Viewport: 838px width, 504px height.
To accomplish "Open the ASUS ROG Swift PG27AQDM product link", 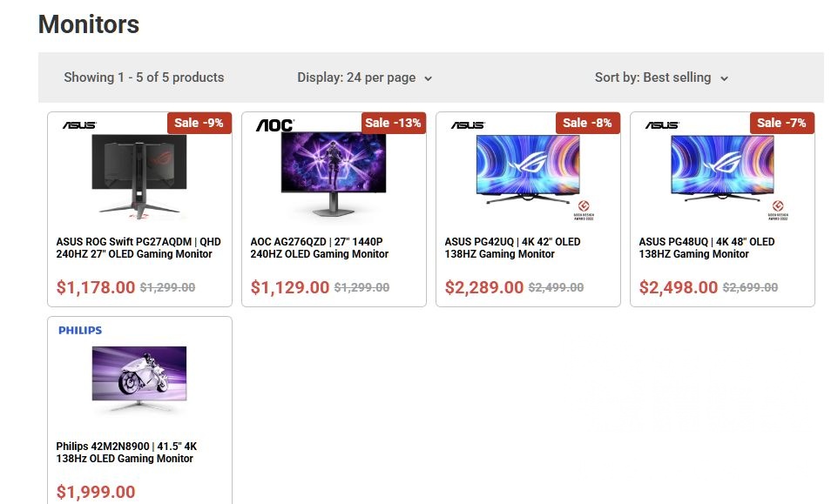I will coord(139,248).
